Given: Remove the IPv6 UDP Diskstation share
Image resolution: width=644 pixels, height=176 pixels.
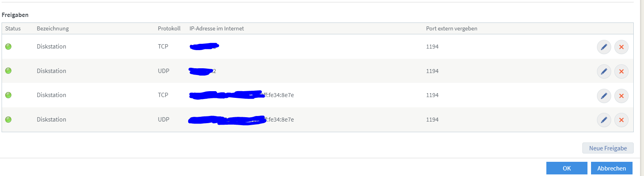Looking at the screenshot, I should [621, 120].
